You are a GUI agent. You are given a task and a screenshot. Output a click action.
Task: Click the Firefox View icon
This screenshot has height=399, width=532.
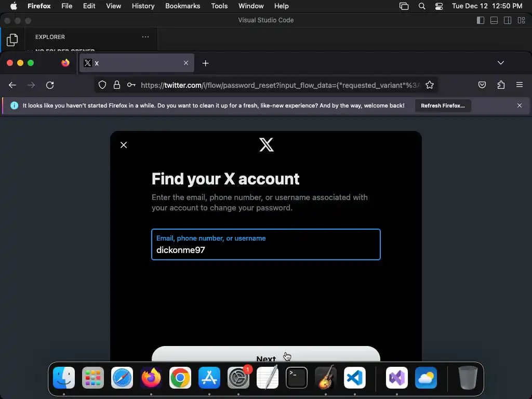point(65,63)
